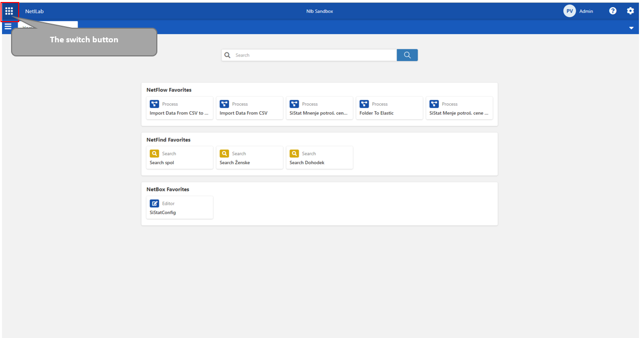
Task: Click the Search Ženske search icon
Action: 224,154
